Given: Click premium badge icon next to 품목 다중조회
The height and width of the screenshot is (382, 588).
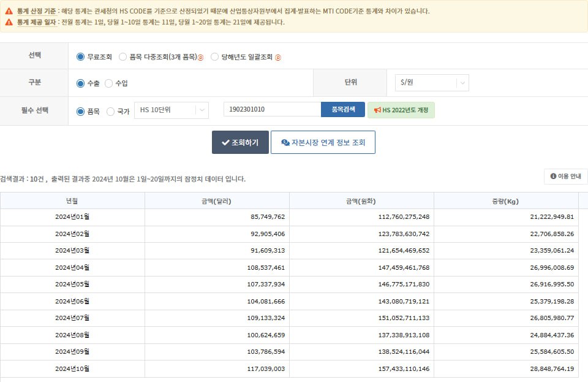Looking at the screenshot, I should [x=201, y=58].
